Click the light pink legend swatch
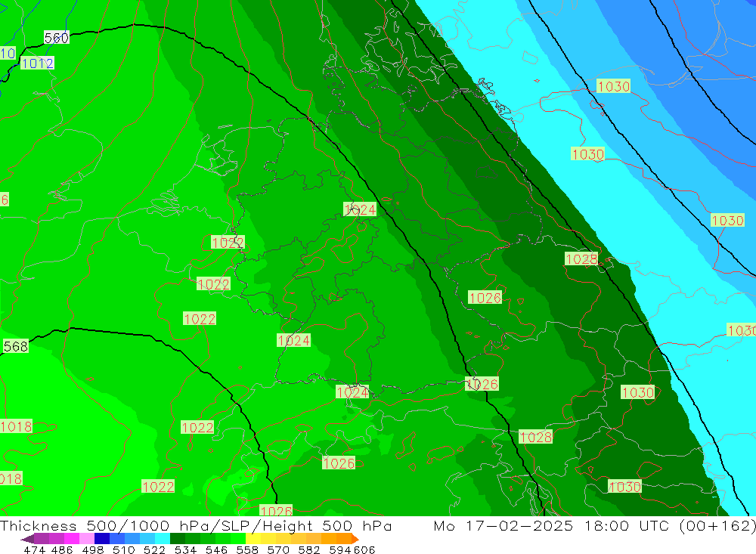Screen dimensions: 756x554 click(87, 539)
